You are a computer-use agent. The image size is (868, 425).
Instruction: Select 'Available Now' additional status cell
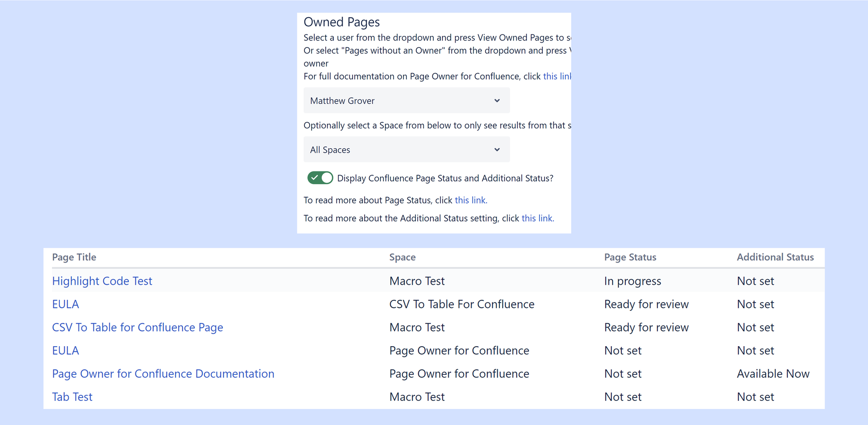pos(773,373)
